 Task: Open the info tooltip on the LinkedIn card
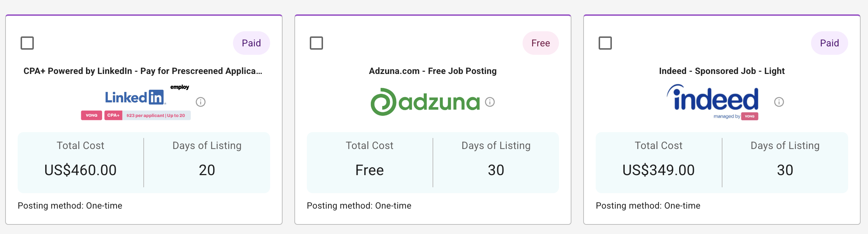pyautogui.click(x=200, y=102)
